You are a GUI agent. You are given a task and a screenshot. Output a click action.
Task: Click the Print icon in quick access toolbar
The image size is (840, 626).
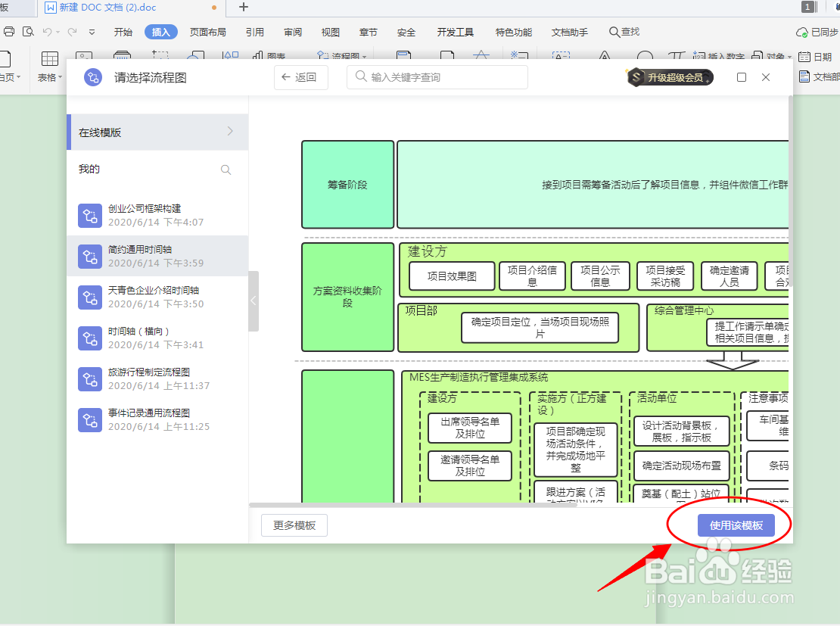9,32
